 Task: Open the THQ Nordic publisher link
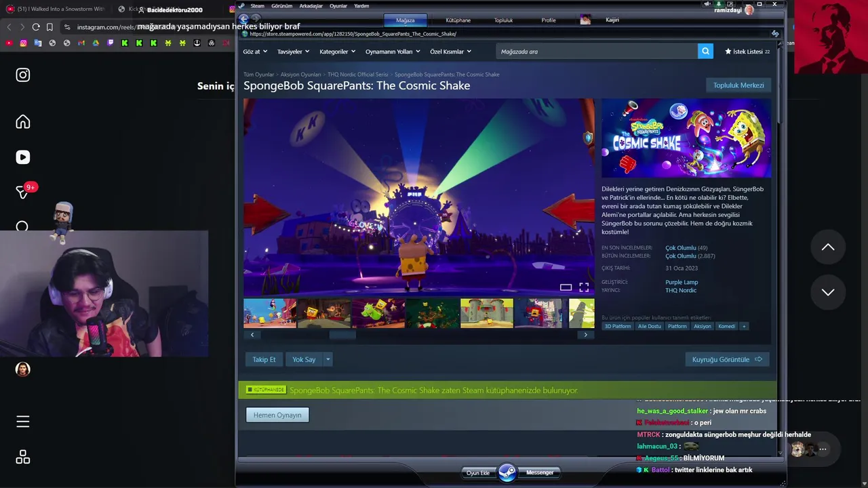[681, 290]
